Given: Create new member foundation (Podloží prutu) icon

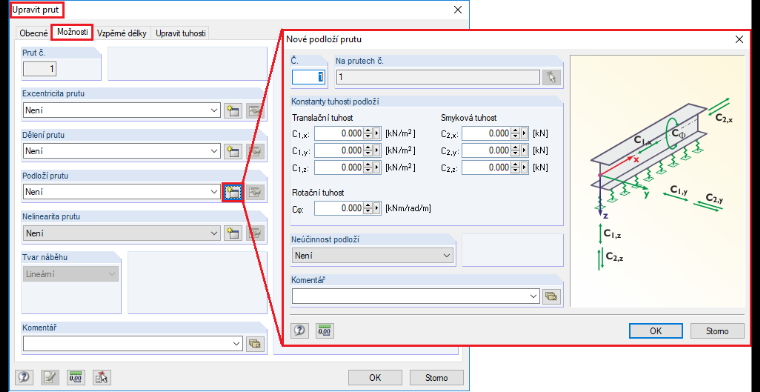Looking at the screenshot, I should point(233,192).
